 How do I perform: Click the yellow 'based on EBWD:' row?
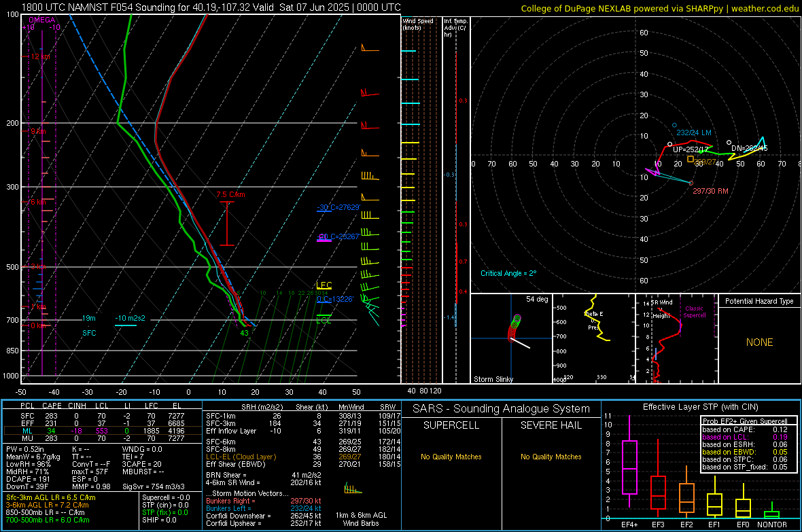pyautogui.click(x=745, y=452)
